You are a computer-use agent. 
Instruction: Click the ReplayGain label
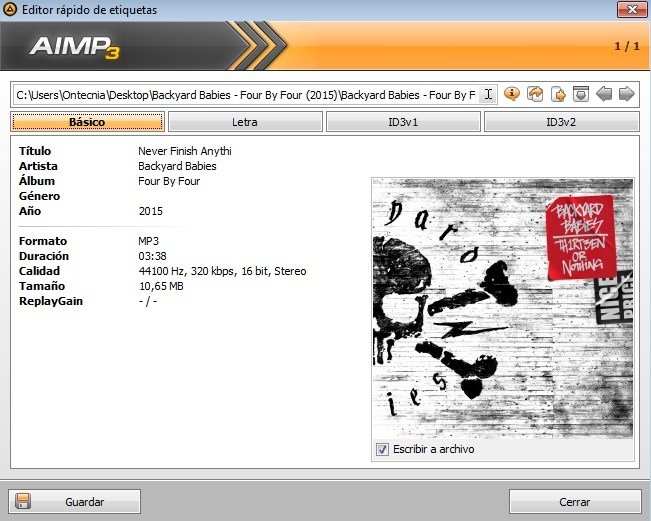click(51, 301)
